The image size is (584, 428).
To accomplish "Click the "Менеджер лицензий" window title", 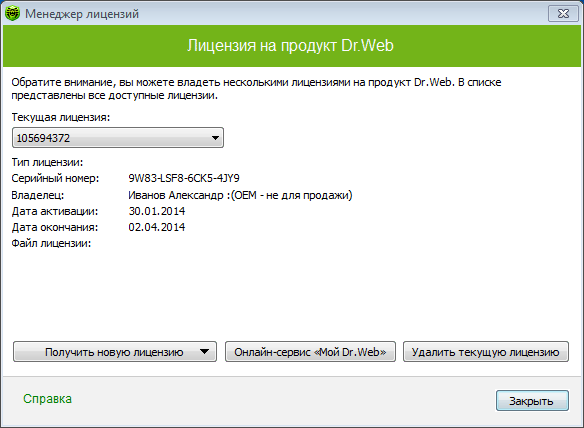I will (x=82, y=14).
